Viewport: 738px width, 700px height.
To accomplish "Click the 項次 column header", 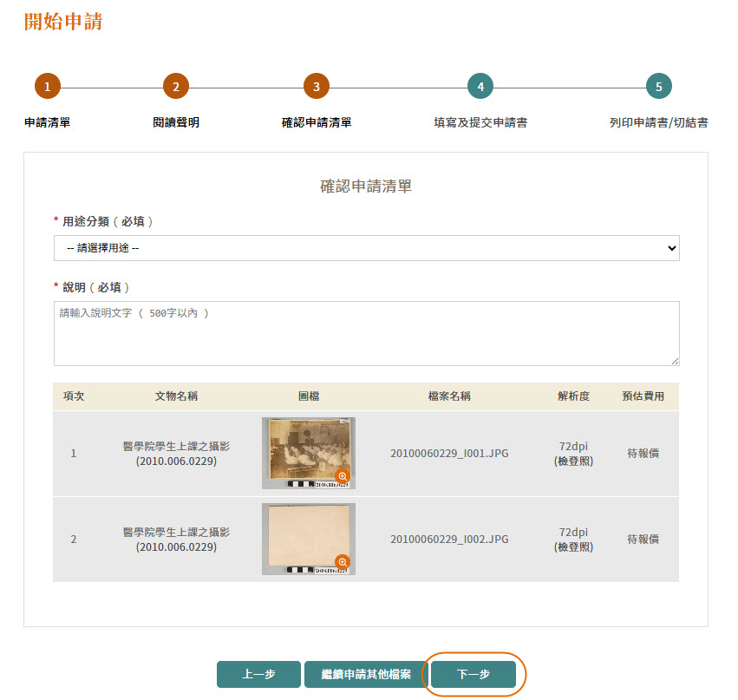I will (x=74, y=396).
